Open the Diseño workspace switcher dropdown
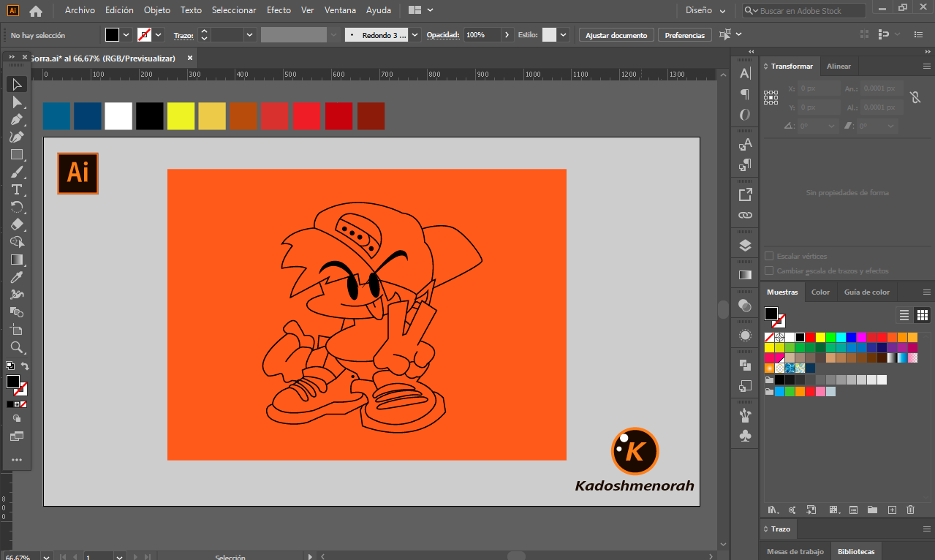Viewport: 935px width, 560px height. [705, 10]
